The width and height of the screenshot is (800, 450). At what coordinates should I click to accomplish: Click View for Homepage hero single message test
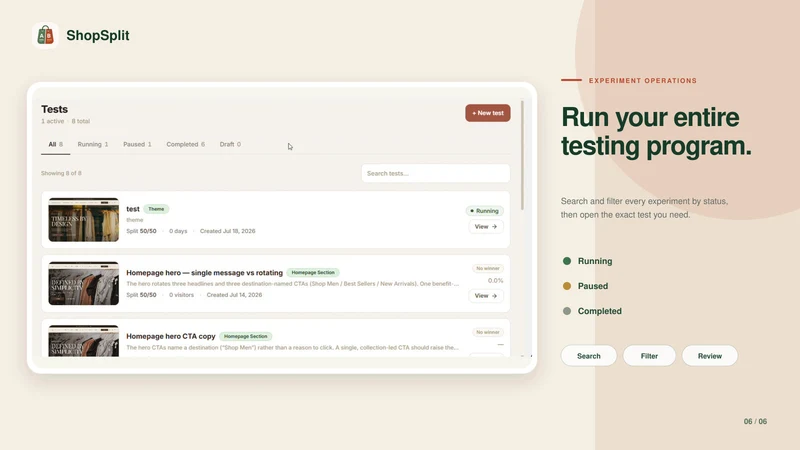click(485, 296)
